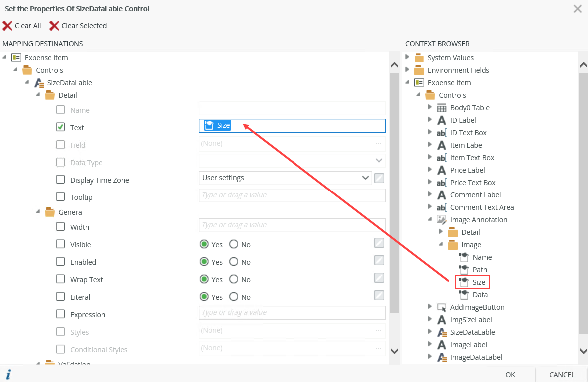The height and width of the screenshot is (382, 588).
Task: Select the Path item under Image
Action: (480, 270)
